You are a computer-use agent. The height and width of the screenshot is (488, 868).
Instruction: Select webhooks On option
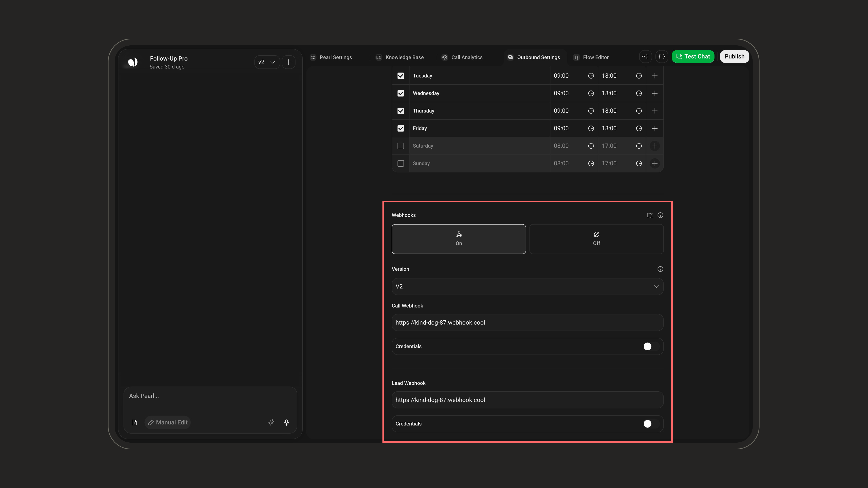click(x=459, y=239)
